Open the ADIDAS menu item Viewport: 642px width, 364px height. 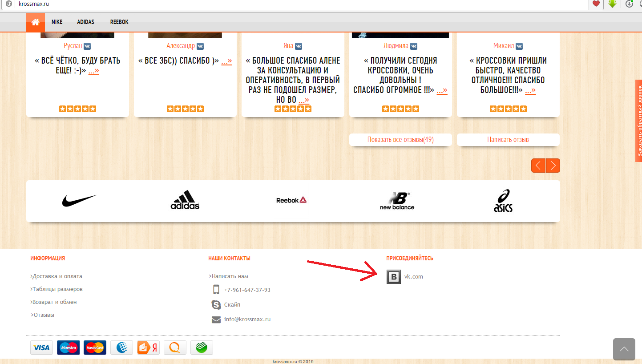point(85,22)
